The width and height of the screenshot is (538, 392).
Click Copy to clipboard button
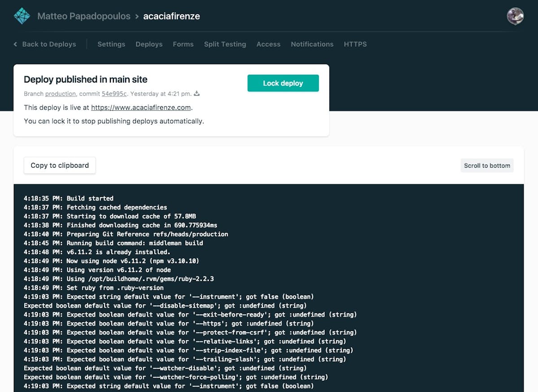pyautogui.click(x=60, y=165)
